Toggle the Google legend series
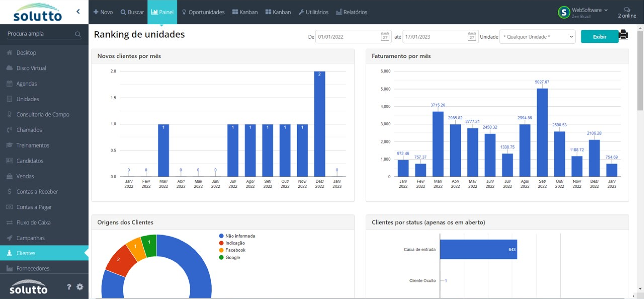The image size is (644, 299). click(230, 257)
